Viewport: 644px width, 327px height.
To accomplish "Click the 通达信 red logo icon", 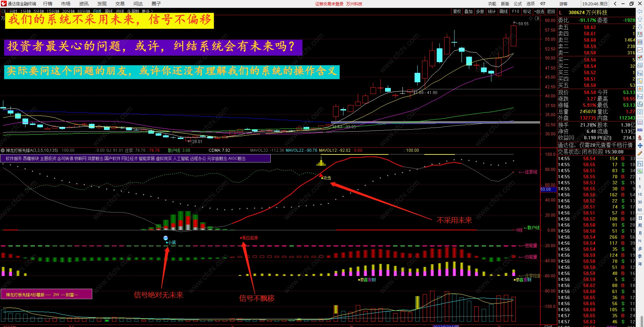I will [x=4, y=4].
